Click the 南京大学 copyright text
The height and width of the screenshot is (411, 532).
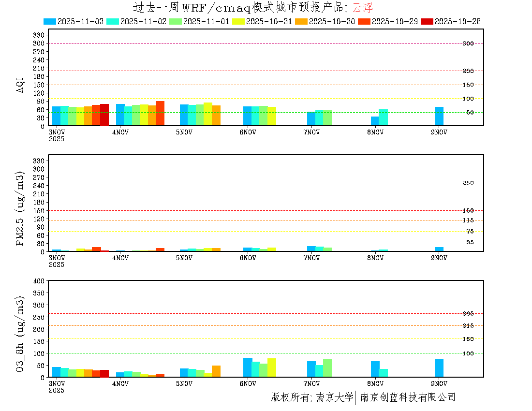[334, 397]
